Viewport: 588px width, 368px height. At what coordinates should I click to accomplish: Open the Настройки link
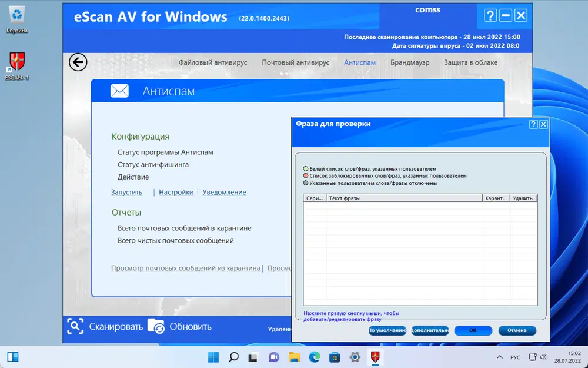tap(176, 193)
